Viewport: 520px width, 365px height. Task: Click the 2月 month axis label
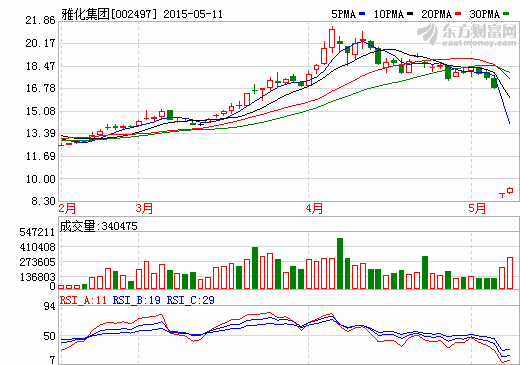click(x=67, y=209)
